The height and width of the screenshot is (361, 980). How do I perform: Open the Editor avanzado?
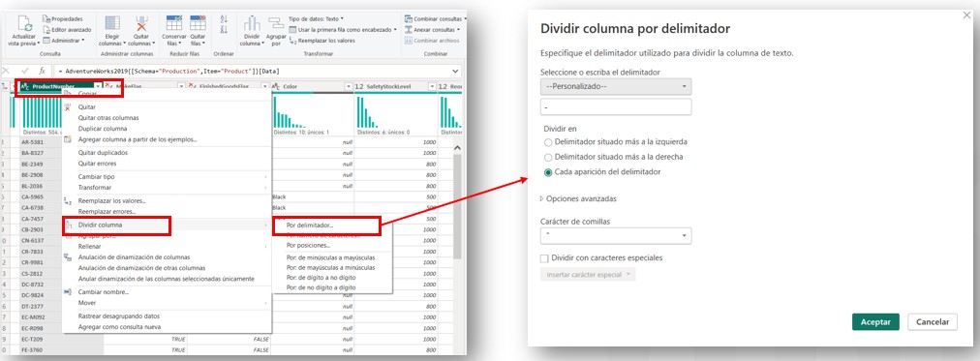67,29
